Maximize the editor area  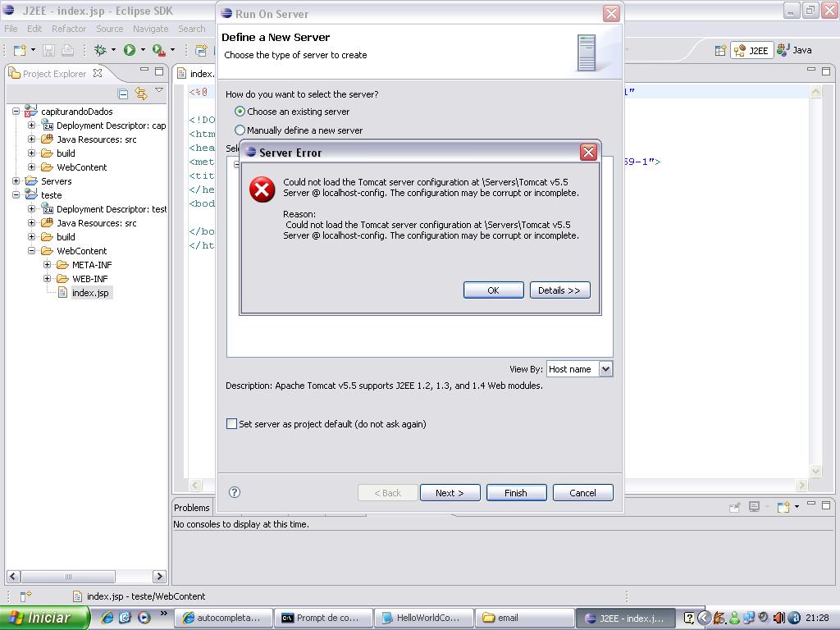coord(826,71)
